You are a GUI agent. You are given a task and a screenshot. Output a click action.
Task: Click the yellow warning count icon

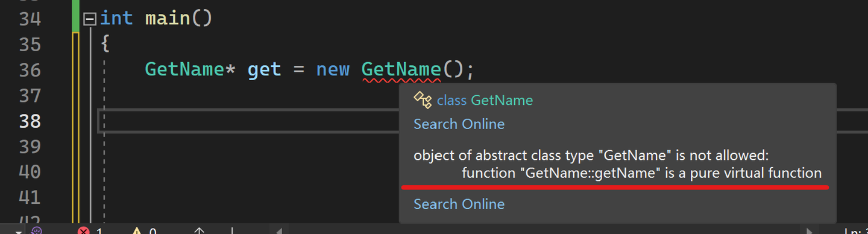(x=137, y=231)
